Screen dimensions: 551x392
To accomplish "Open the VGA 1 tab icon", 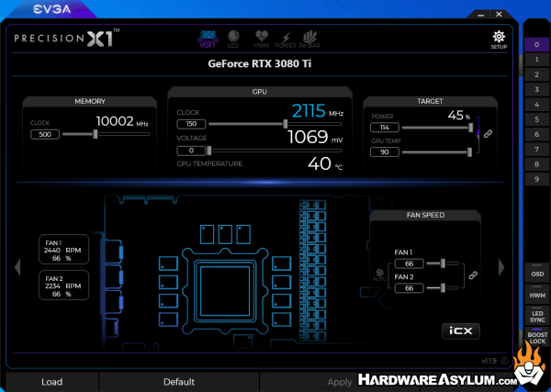I will point(208,39).
